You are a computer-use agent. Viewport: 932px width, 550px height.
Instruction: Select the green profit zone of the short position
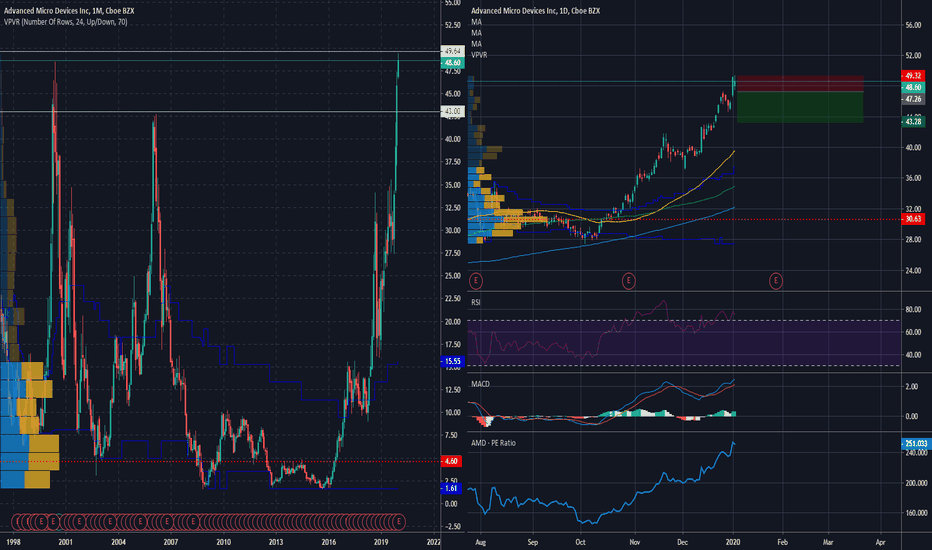[800, 108]
